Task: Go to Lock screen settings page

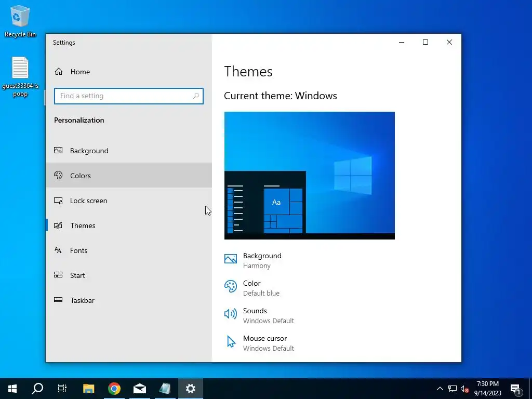Action: point(129,201)
